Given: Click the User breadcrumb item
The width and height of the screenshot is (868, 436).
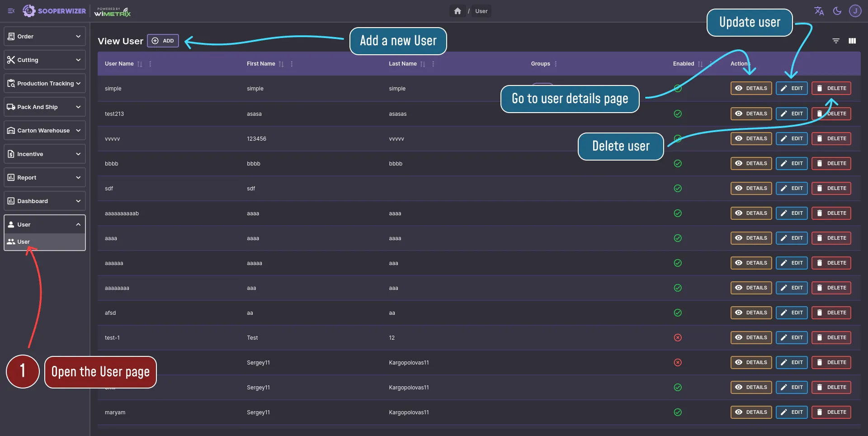Looking at the screenshot, I should click(x=481, y=11).
